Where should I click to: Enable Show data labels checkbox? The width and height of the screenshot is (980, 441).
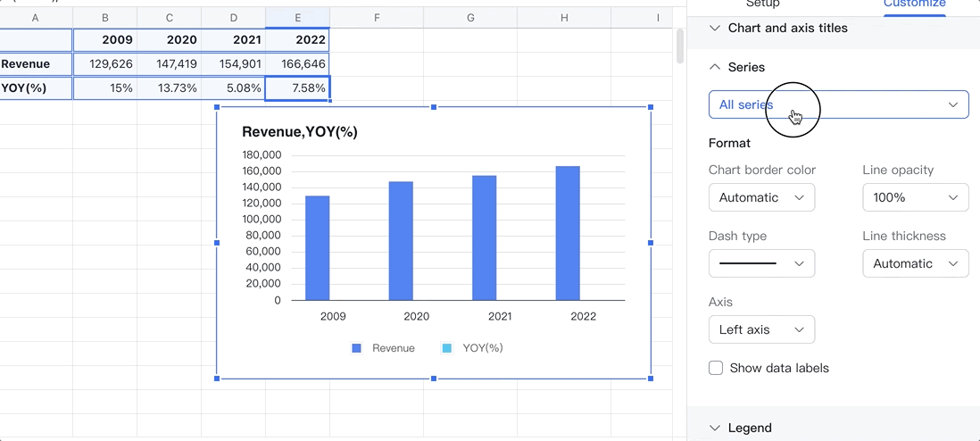pyautogui.click(x=716, y=368)
